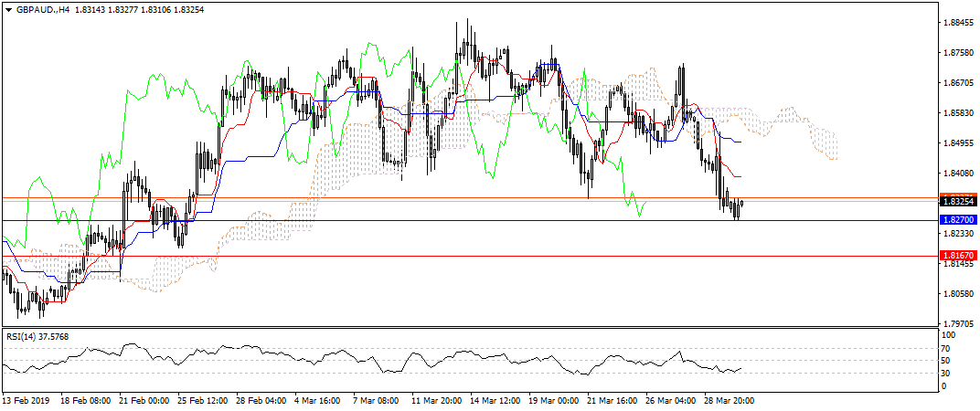Select the 7 Mar 08:00 time label
The height and width of the screenshot is (411, 980).
pos(377,400)
